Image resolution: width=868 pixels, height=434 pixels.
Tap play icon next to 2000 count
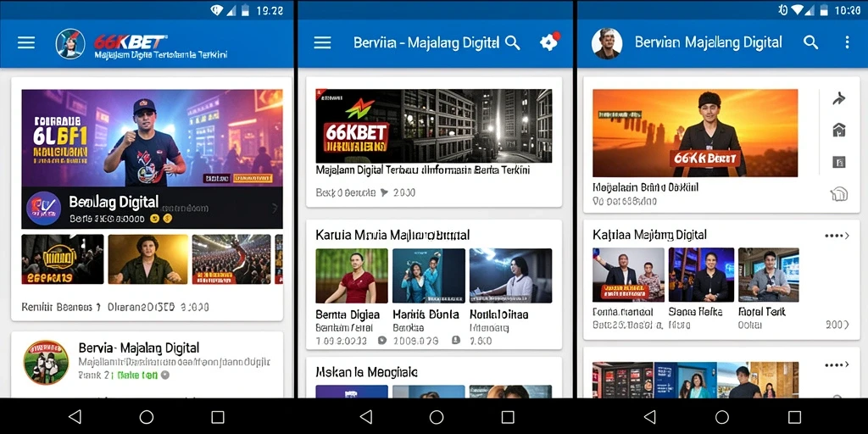coord(384,192)
